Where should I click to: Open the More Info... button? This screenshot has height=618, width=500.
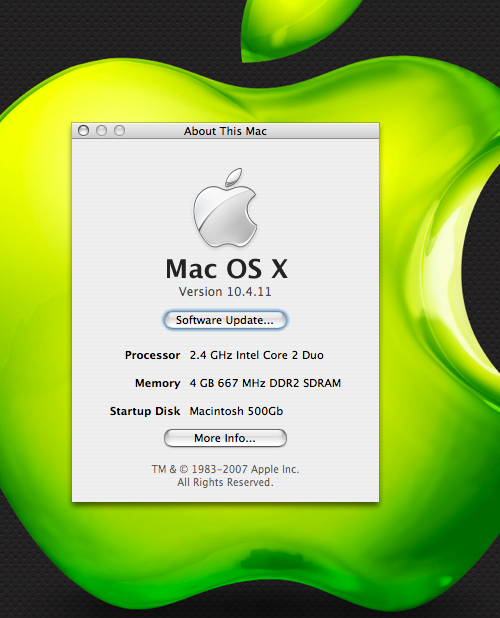[x=225, y=438]
